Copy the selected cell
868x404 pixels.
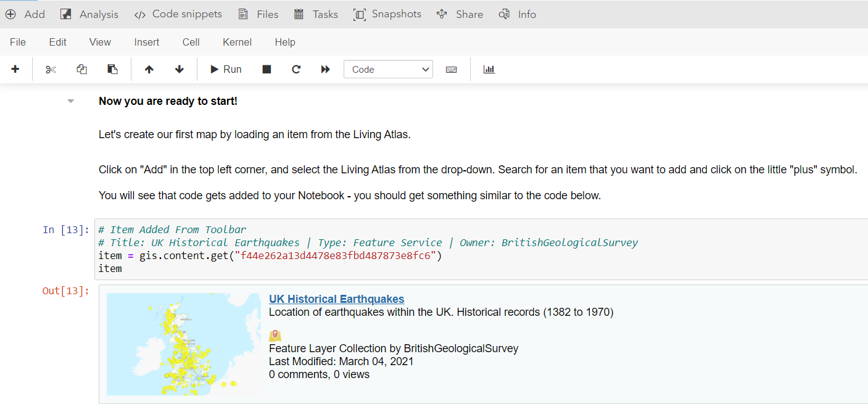coord(81,70)
